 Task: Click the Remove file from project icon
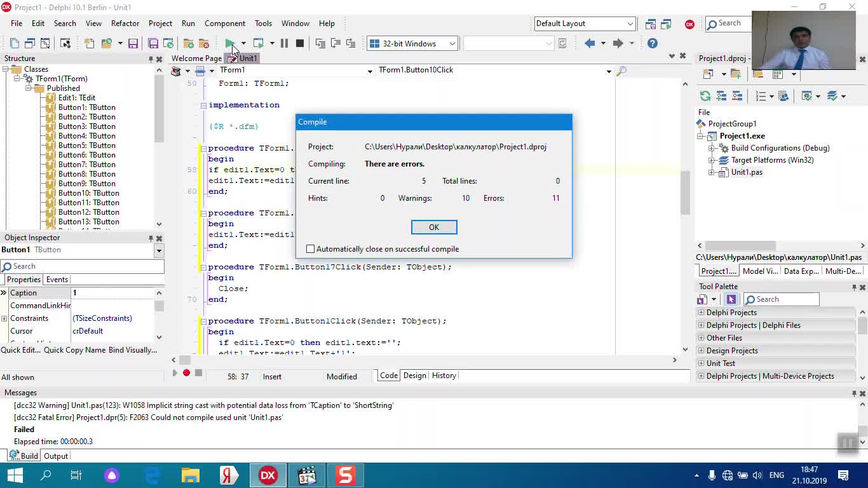click(x=204, y=43)
